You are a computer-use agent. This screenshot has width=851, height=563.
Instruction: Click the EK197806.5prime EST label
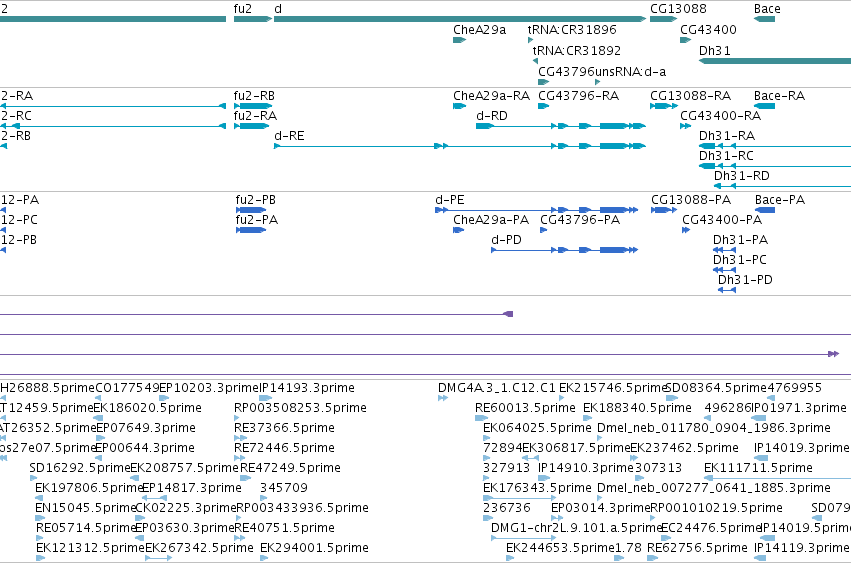pyautogui.click(x=88, y=488)
